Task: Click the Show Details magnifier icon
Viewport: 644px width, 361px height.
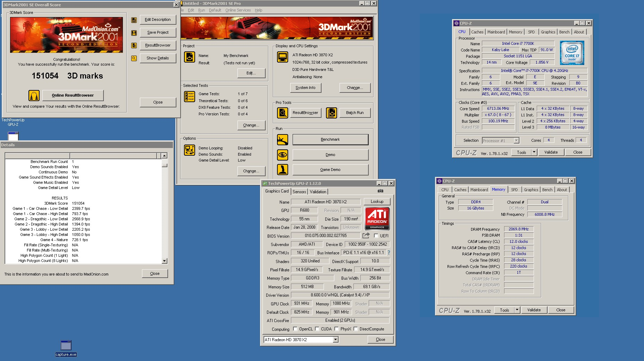Action: click(134, 58)
